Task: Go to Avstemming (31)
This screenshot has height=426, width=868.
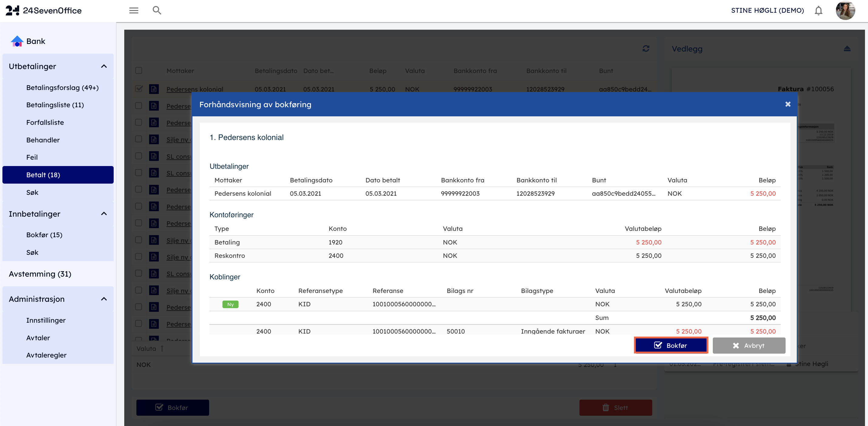Action: [x=40, y=274]
